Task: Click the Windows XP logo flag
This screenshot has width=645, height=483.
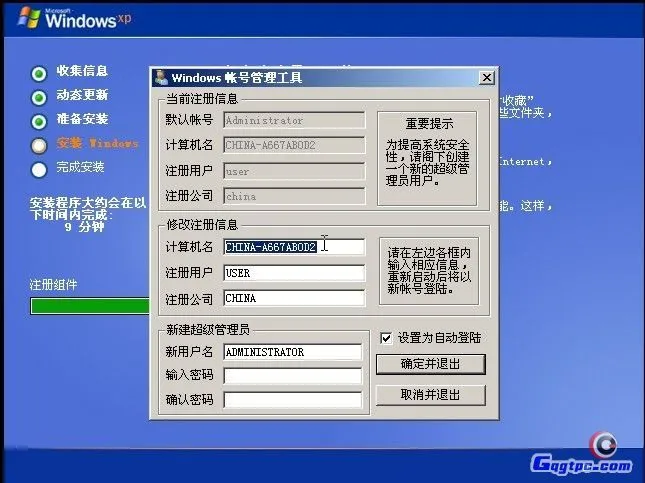Action: [x=29, y=18]
